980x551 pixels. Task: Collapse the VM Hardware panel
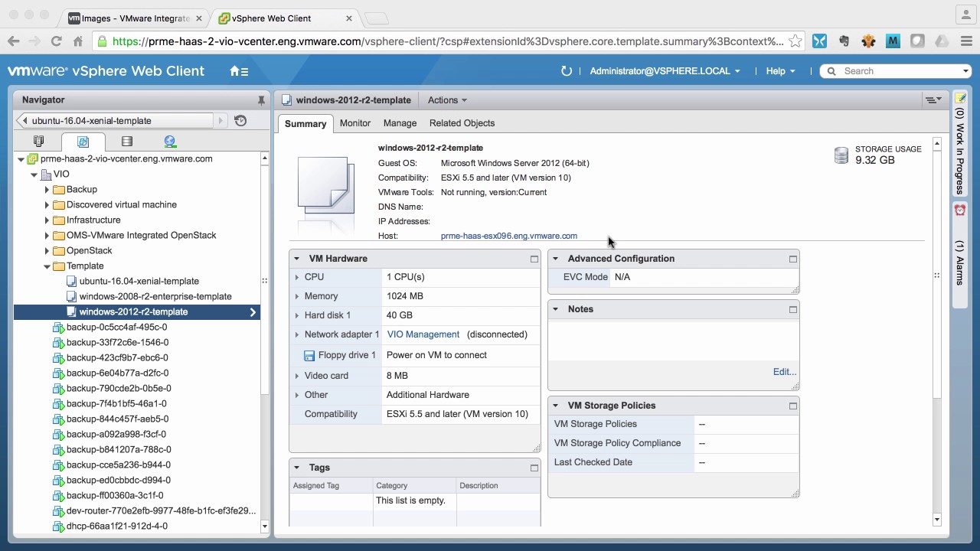[297, 259]
